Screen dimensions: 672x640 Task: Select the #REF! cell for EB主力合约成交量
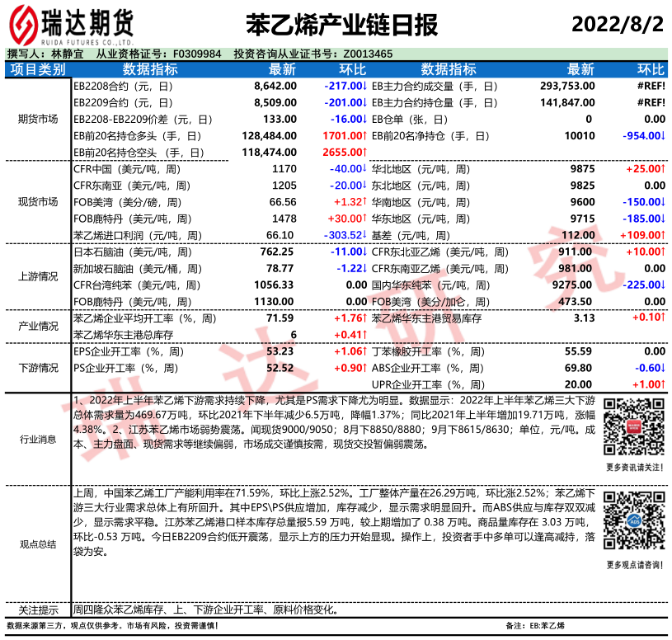tap(651, 86)
